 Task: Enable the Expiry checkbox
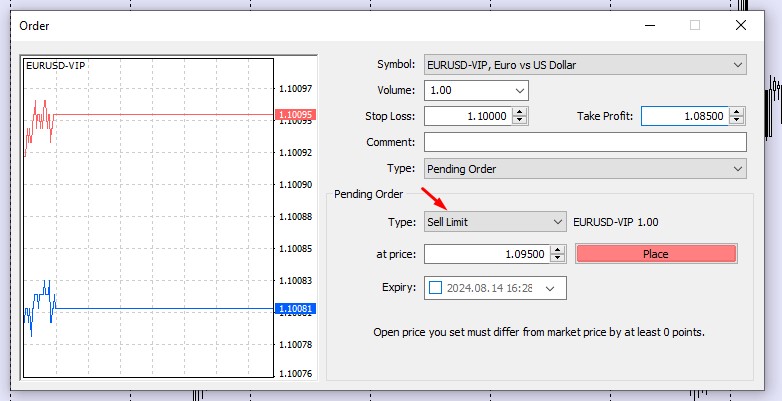pos(435,288)
